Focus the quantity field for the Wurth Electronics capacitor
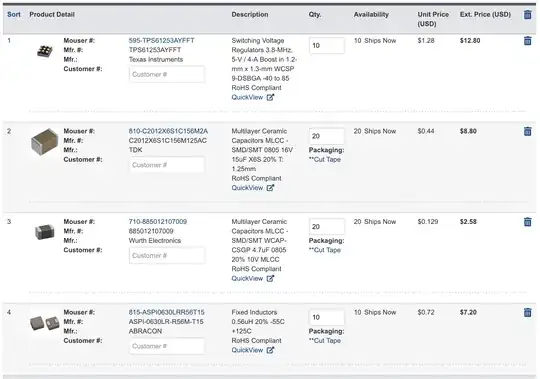This screenshot has width=540, height=379. (327, 227)
